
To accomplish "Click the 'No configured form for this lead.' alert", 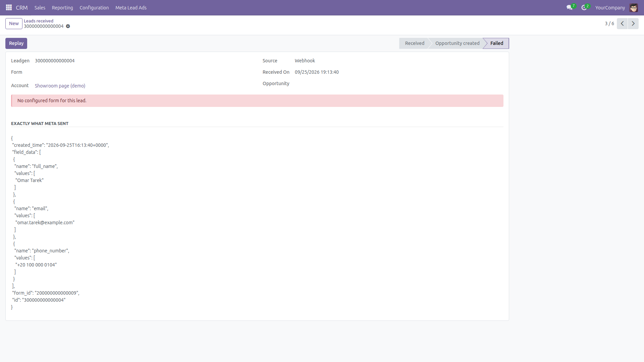I will click(257, 101).
